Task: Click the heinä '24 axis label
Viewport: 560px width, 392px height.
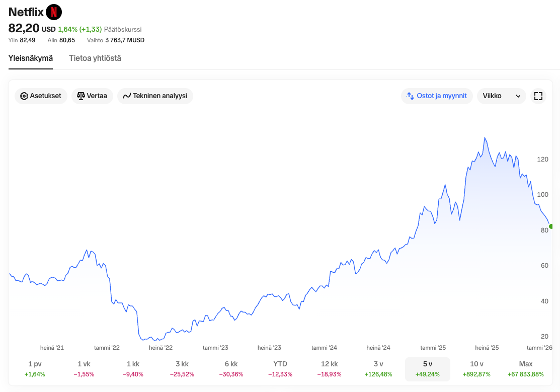Action: tap(378, 348)
